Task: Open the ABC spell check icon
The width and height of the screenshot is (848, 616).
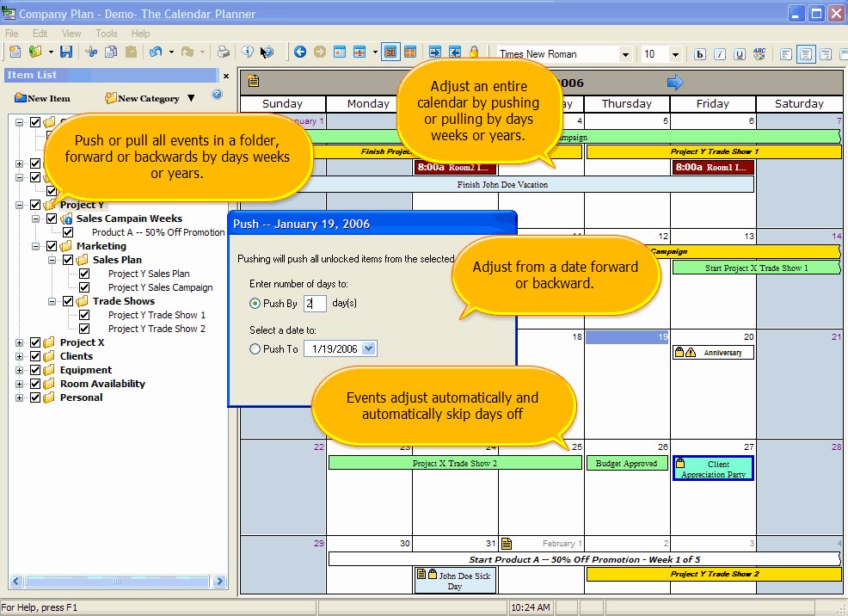Action: (x=759, y=53)
